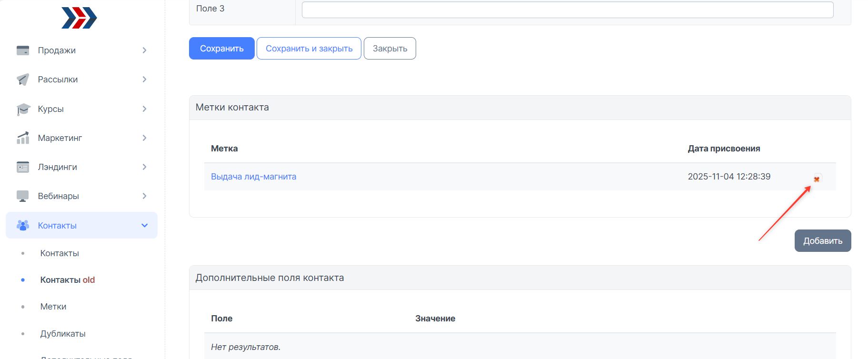Expand the Маркетинг submenu arrow
Viewport: 868px width, 359px height.
[144, 138]
